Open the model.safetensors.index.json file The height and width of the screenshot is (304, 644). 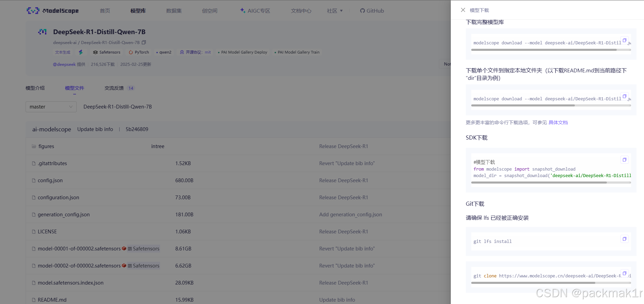point(71,283)
